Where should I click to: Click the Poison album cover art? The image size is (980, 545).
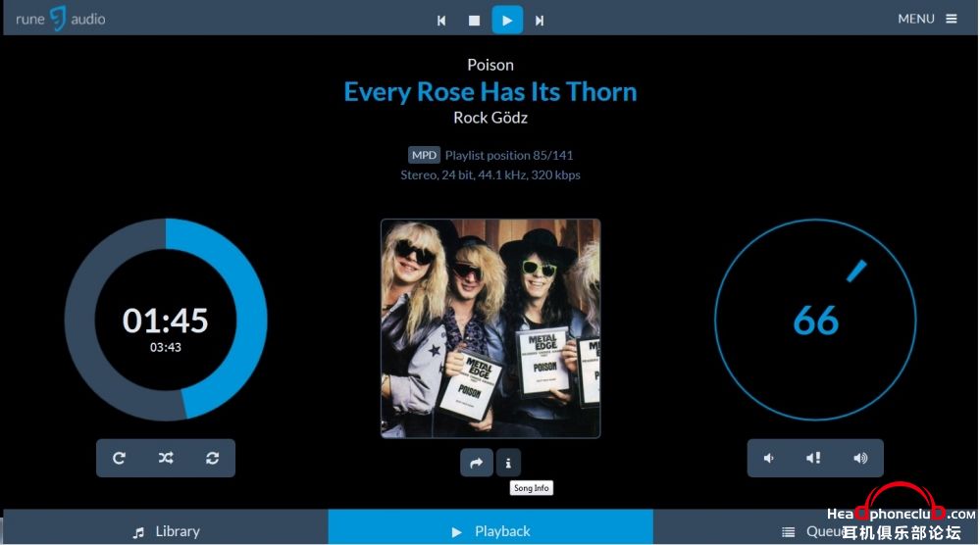pos(490,328)
